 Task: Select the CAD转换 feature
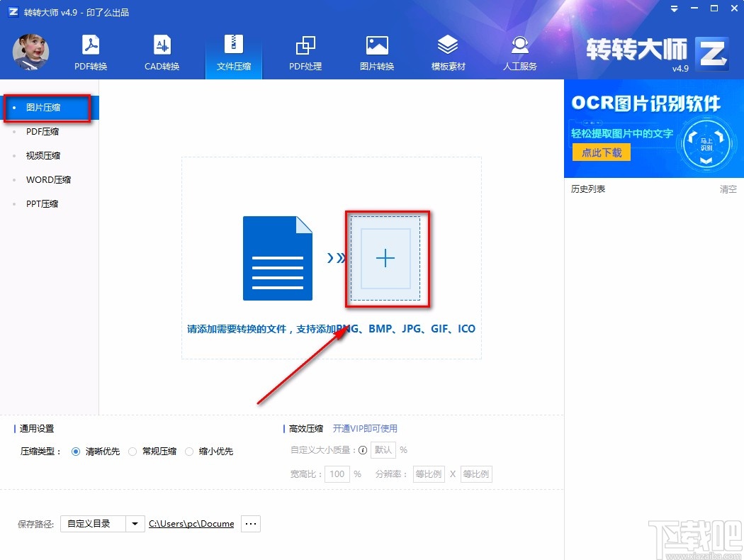pos(162,51)
